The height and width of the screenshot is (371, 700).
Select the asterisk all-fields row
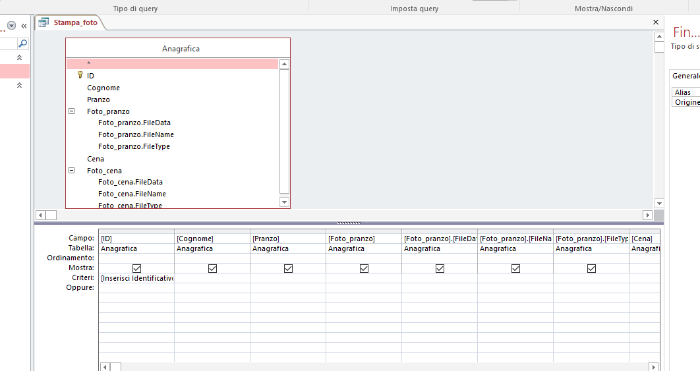(x=172, y=64)
